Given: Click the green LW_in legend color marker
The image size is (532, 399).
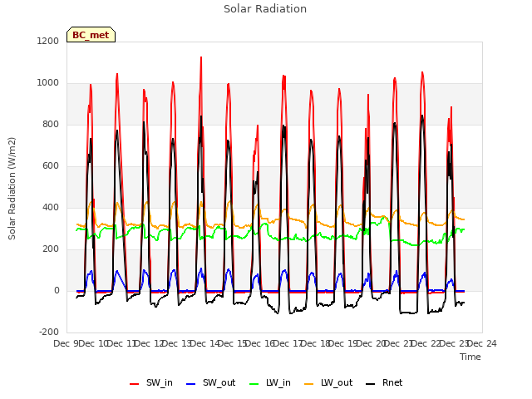Looking at the screenshot, I should coord(254,384).
